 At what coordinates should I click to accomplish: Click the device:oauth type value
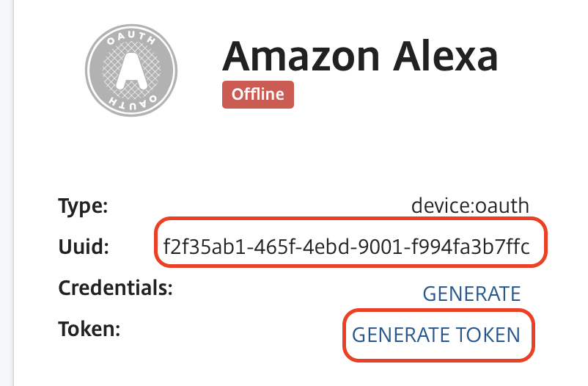click(x=470, y=205)
